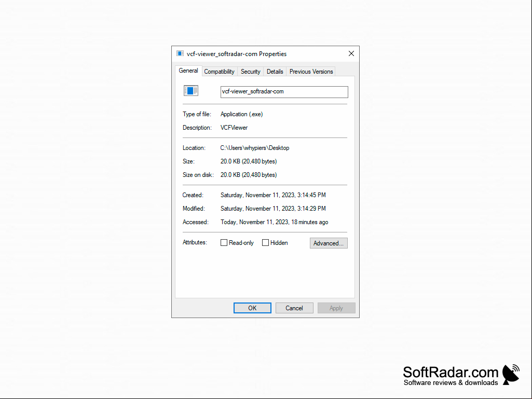Select the General tab
Viewport: 532px width, 399px height.
click(x=188, y=71)
